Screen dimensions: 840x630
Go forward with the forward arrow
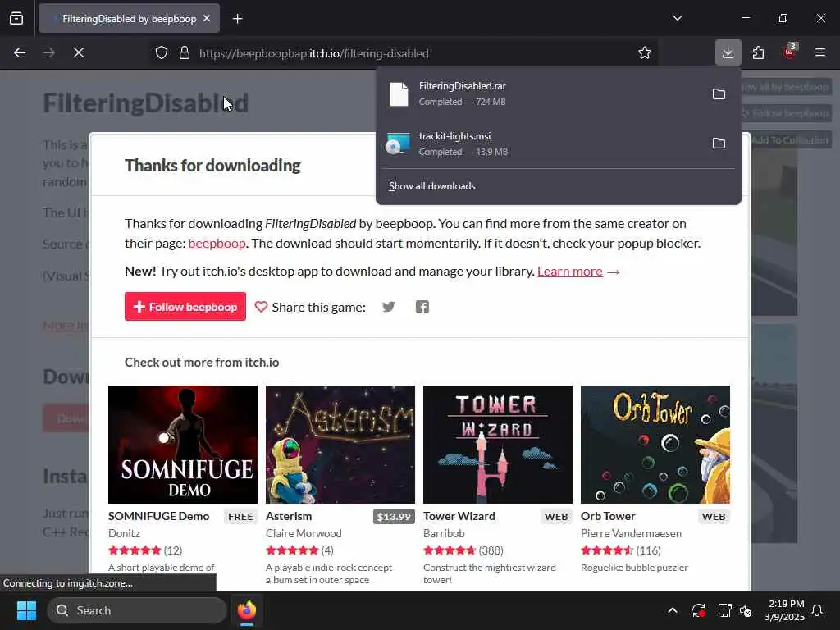(49, 53)
